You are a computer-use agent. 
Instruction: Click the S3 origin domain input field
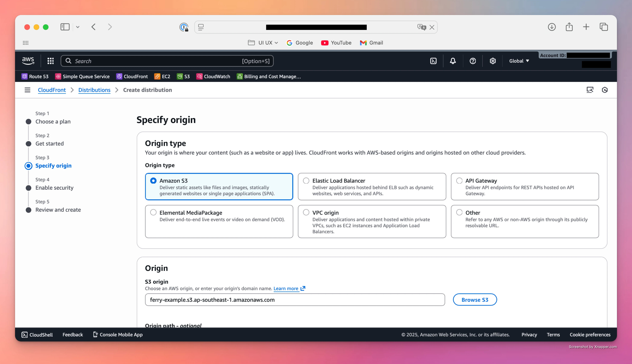295,300
